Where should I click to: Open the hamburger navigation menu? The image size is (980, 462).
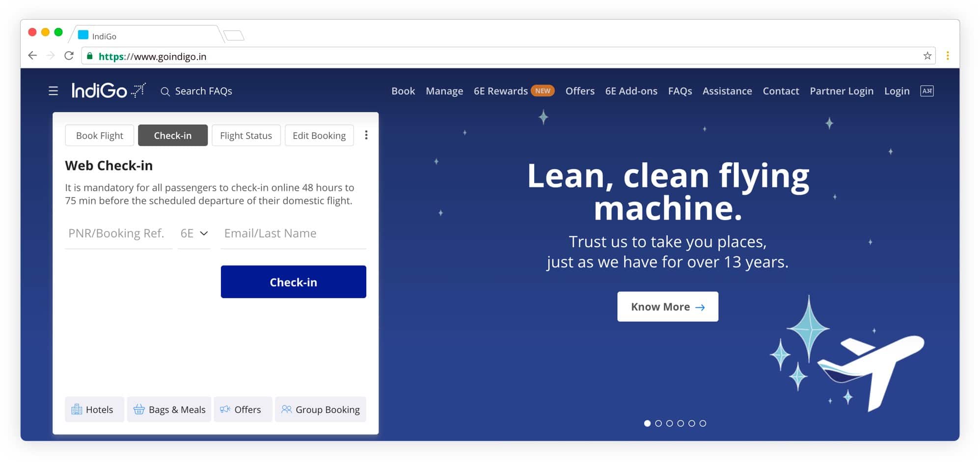[x=53, y=91]
